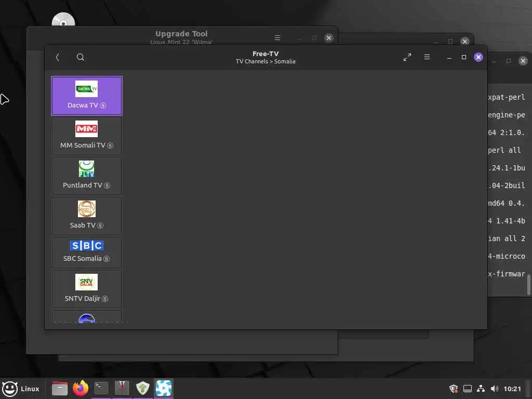Click the Dacwa TV logo thumbnail
The height and width of the screenshot is (399, 532).
(x=87, y=89)
